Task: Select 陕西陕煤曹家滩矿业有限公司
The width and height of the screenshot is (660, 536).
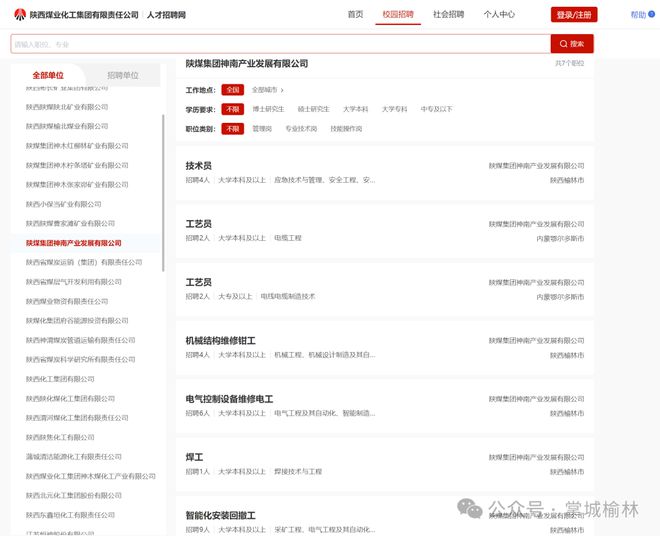Action: [x=70, y=223]
